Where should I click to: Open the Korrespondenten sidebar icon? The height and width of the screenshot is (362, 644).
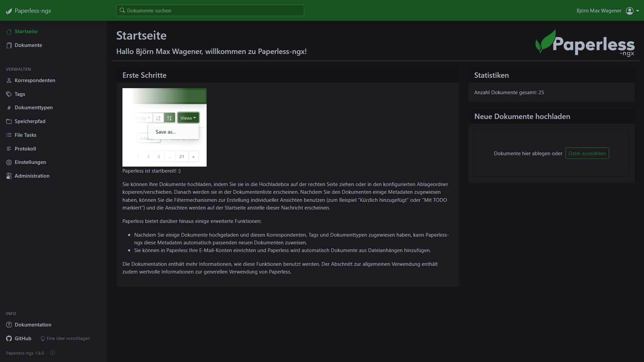pos(9,80)
